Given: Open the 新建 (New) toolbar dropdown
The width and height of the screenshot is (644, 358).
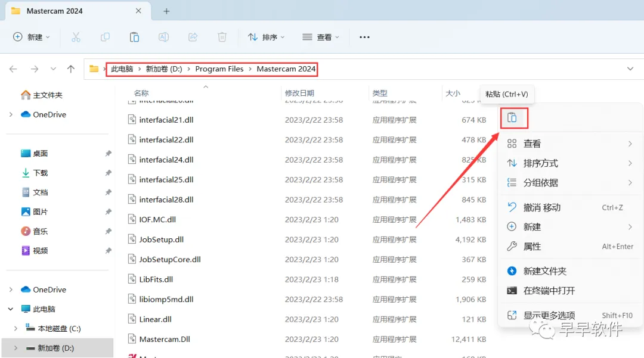Looking at the screenshot, I should click(x=32, y=37).
